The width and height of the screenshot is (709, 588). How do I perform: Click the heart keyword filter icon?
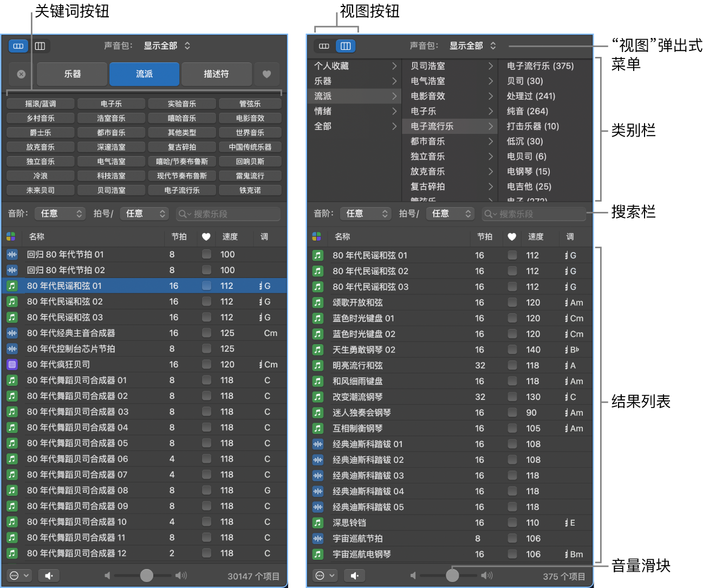click(266, 74)
